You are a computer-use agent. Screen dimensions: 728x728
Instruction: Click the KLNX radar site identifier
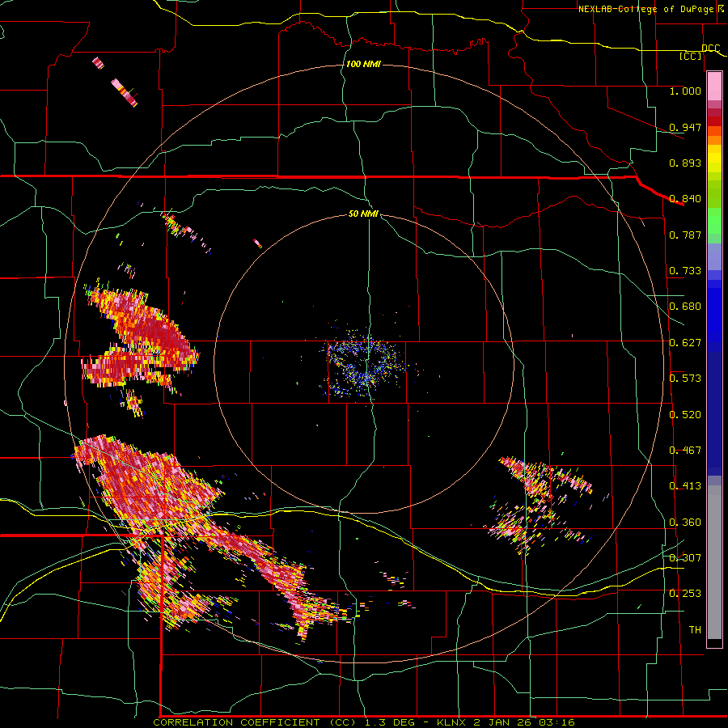click(x=453, y=722)
